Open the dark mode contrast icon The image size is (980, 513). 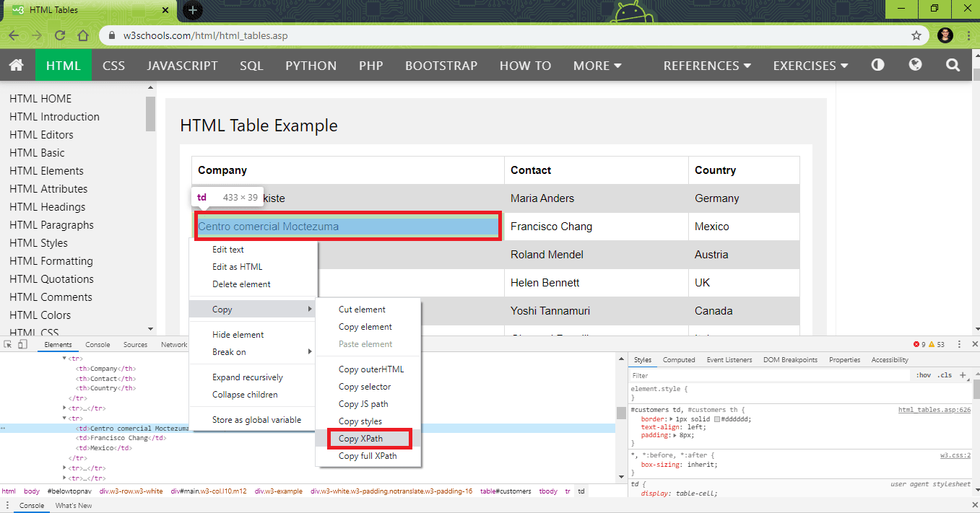pyautogui.click(x=877, y=65)
